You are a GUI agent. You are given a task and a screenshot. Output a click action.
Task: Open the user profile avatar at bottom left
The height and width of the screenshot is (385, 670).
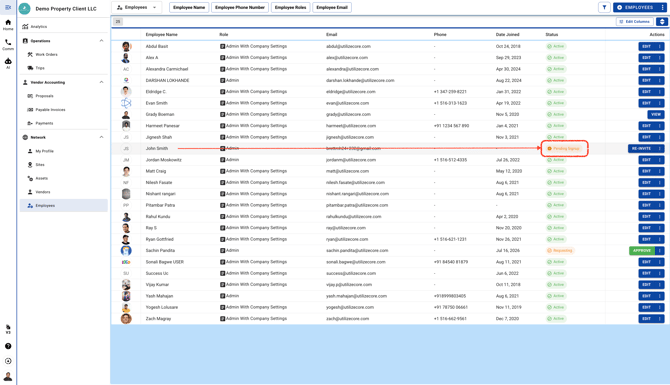pos(8,376)
